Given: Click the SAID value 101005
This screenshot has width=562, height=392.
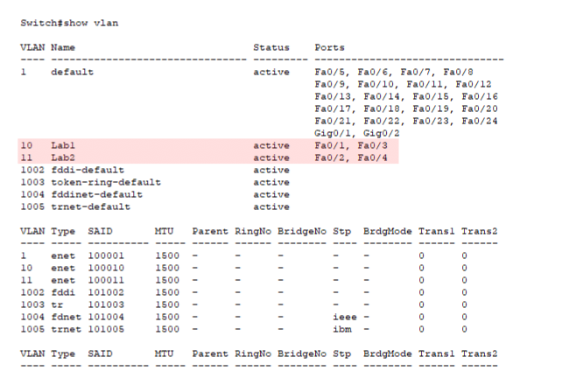Looking at the screenshot, I should (106, 329).
